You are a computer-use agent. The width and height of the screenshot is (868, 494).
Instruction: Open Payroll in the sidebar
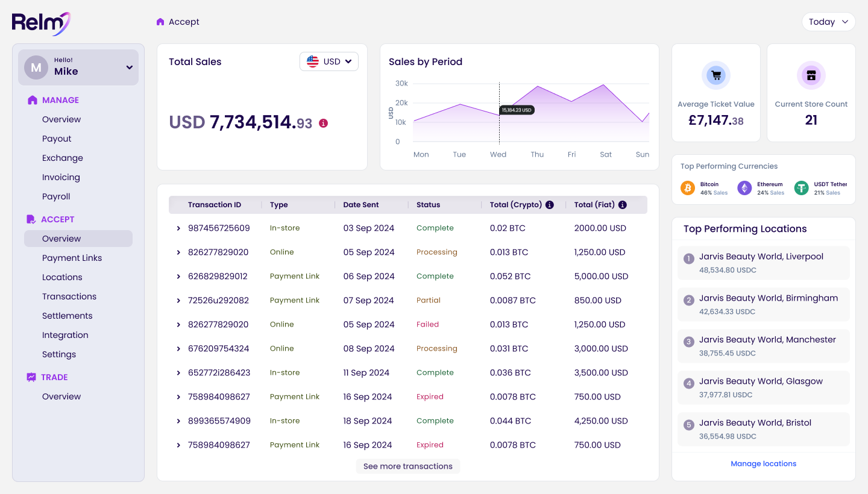(56, 196)
